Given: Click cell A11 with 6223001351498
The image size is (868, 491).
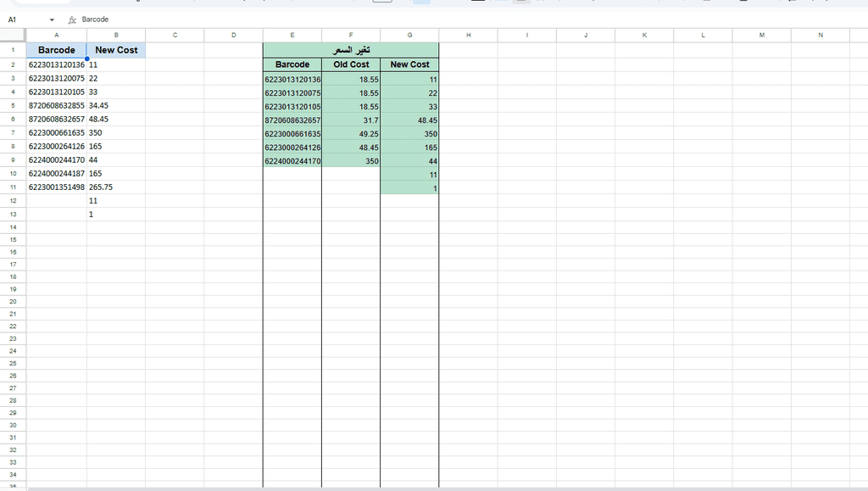Looking at the screenshot, I should coord(57,187).
